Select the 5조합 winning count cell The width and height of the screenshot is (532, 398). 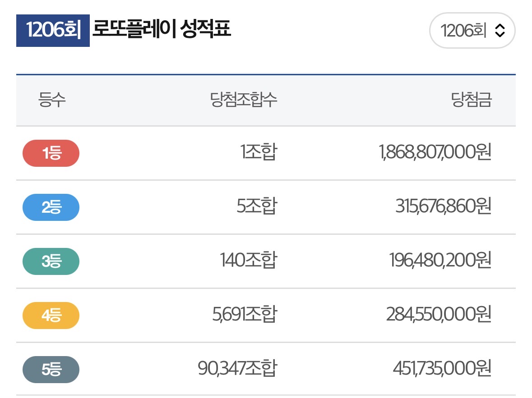coord(256,207)
